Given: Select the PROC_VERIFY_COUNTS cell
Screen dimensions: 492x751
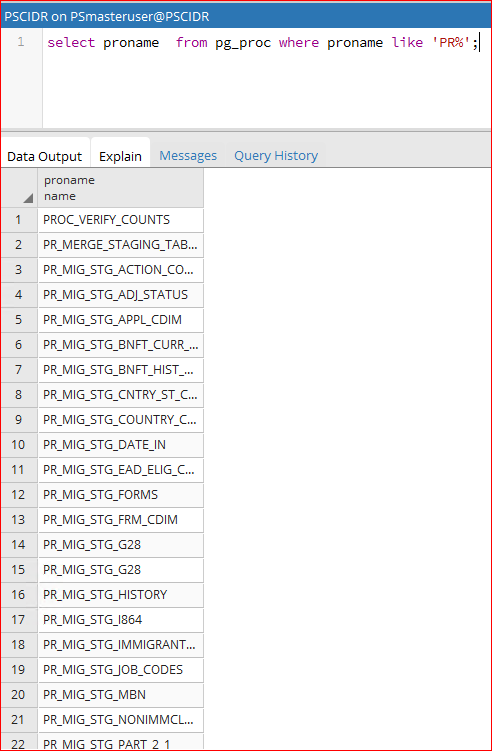Looking at the screenshot, I should [x=121, y=220].
